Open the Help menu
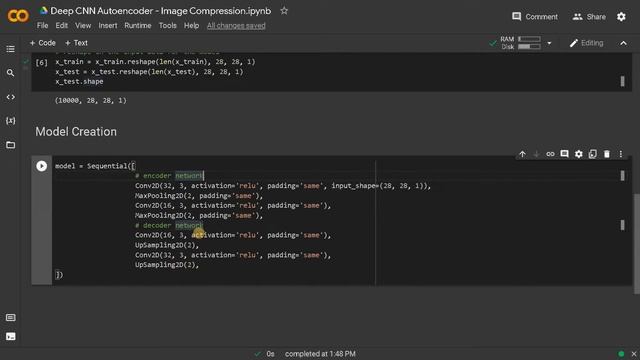Image resolution: width=640 pixels, height=360 pixels. click(x=191, y=26)
